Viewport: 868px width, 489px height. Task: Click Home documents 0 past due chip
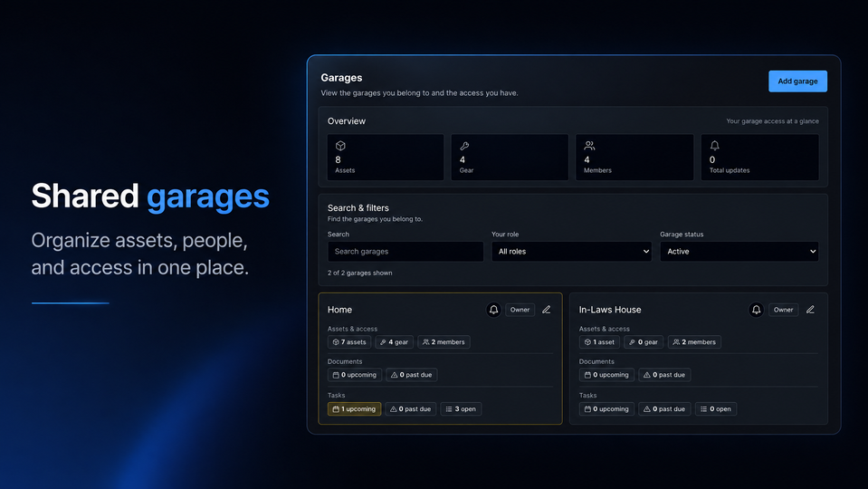point(411,375)
